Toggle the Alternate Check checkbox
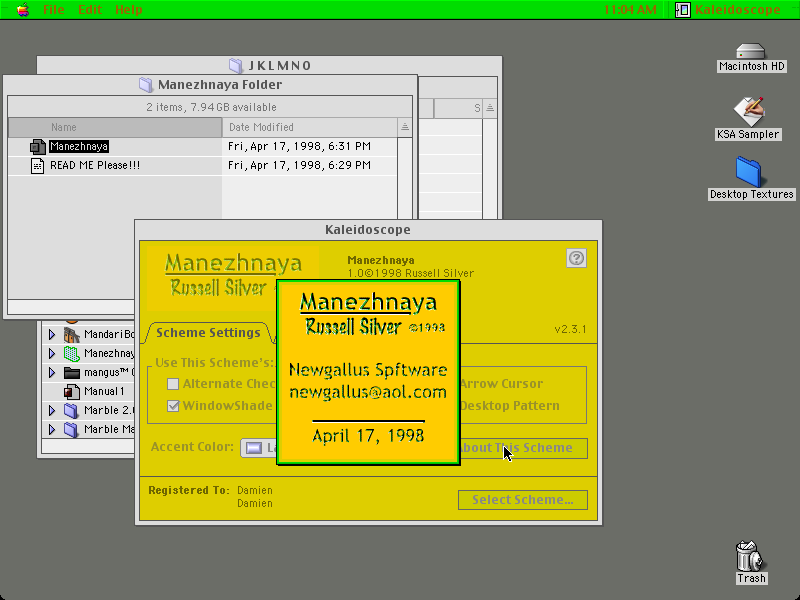This screenshot has width=800, height=600. click(x=173, y=384)
